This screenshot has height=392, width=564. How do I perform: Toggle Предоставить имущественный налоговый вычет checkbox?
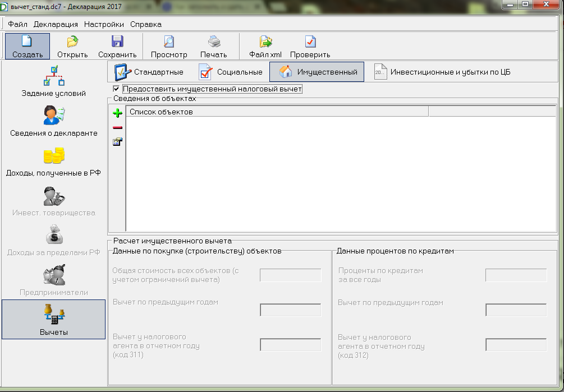click(x=116, y=89)
